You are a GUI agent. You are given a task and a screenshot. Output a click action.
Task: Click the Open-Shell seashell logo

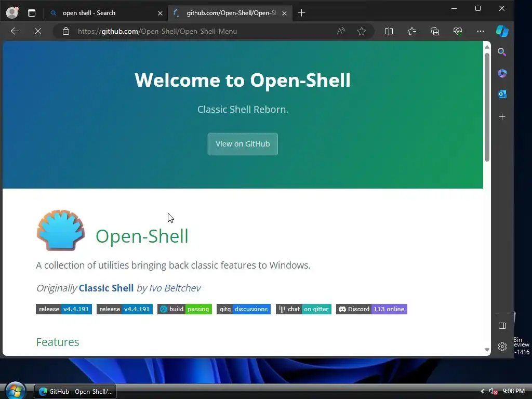pos(61,230)
